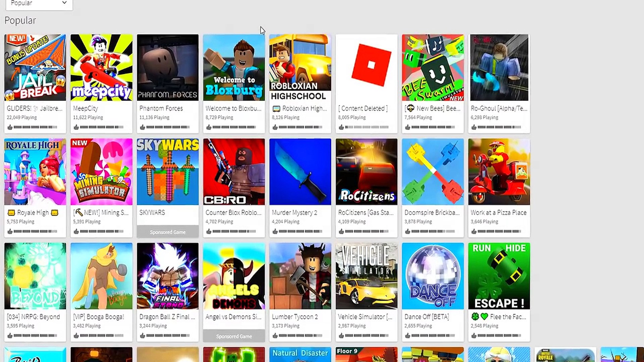
Task: Open the Welcome to Bloxburg thumbnail
Action: coord(234,67)
